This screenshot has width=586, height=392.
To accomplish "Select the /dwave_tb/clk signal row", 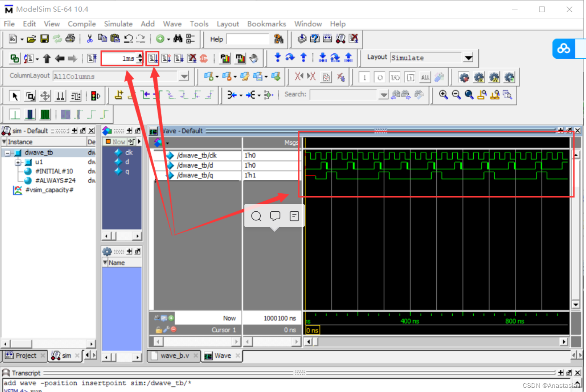I will (196, 156).
